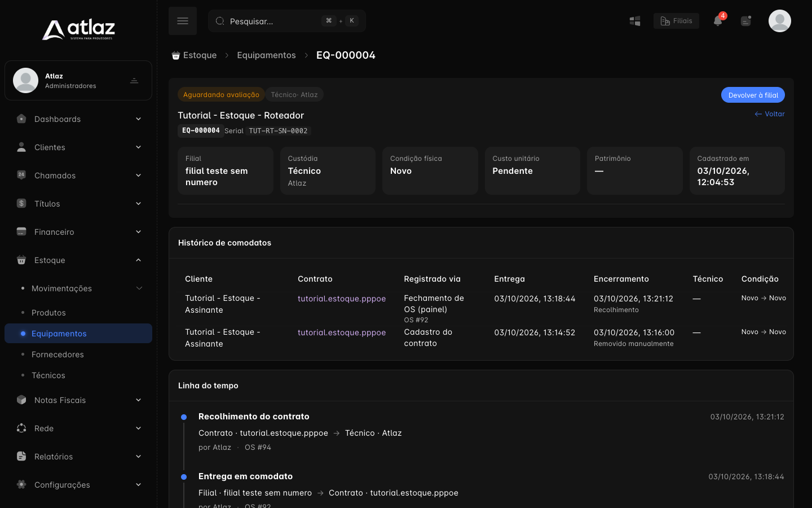Screen dimensions: 812x508
Task: Click the Equipamentos breadcrumb link
Action: [x=266, y=55]
